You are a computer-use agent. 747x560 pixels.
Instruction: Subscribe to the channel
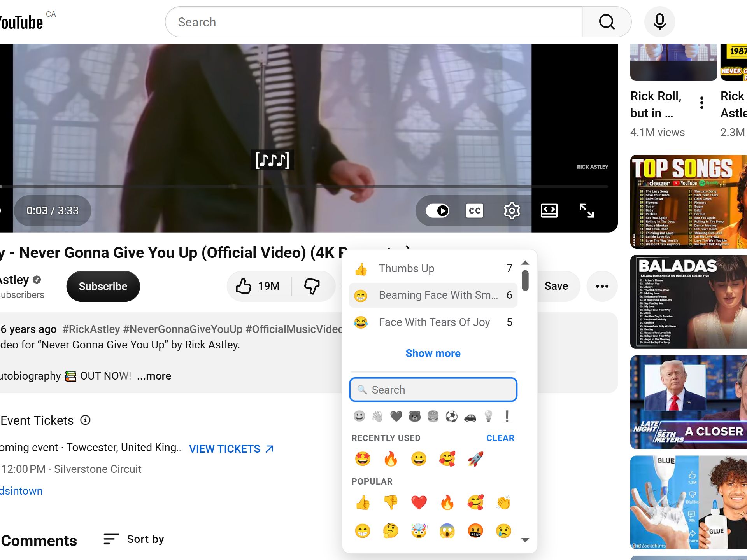[x=103, y=286]
